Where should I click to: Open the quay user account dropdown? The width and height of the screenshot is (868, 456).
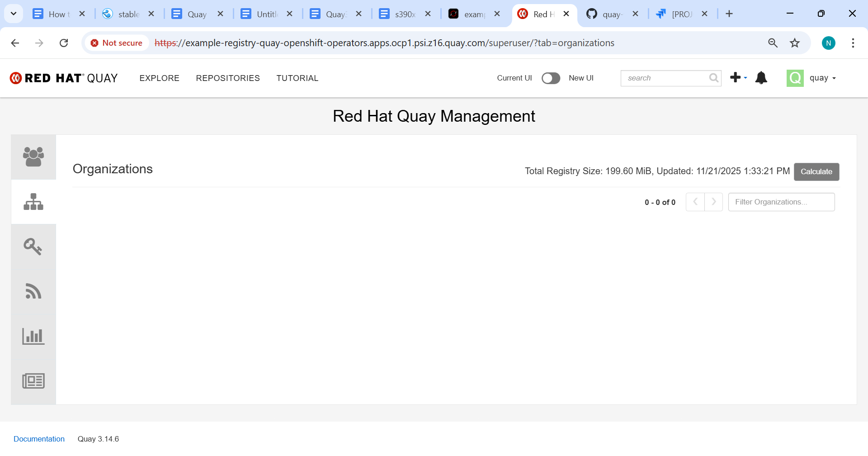(823, 78)
